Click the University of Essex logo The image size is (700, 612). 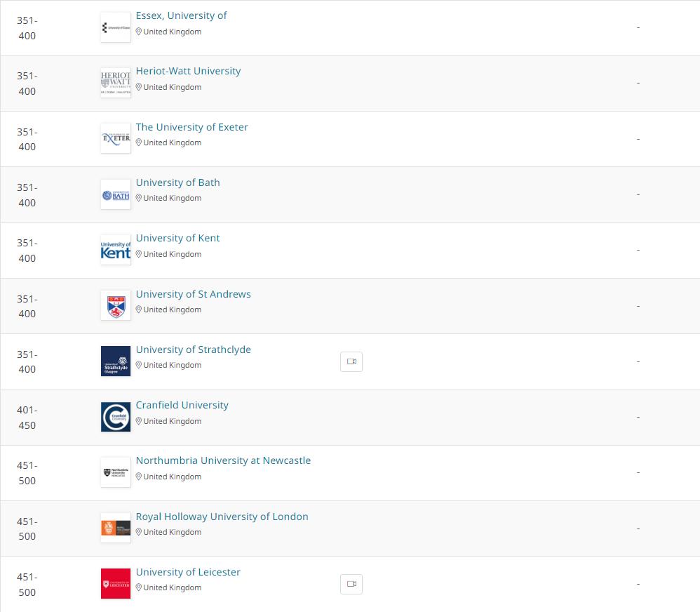tap(116, 27)
